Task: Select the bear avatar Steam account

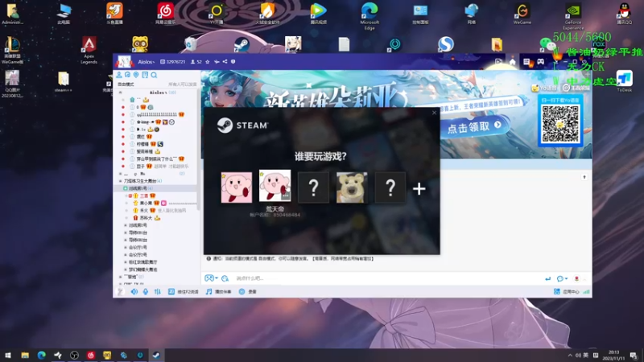Action: pos(352,187)
